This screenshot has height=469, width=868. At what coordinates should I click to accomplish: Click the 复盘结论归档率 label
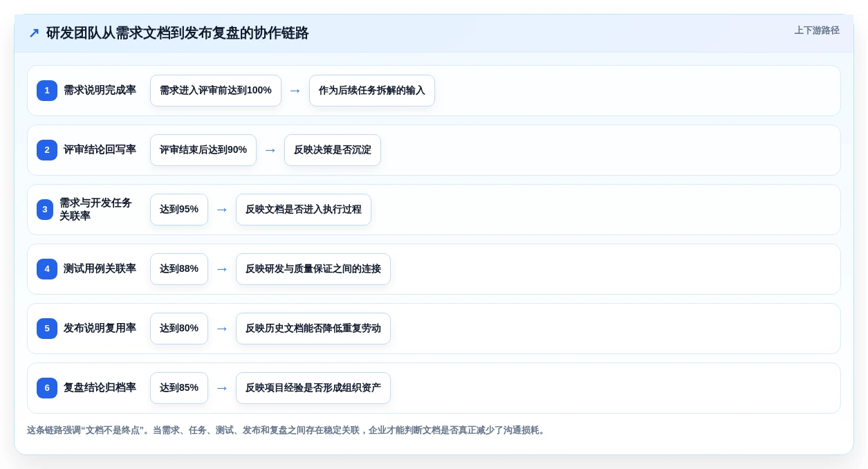click(x=100, y=387)
